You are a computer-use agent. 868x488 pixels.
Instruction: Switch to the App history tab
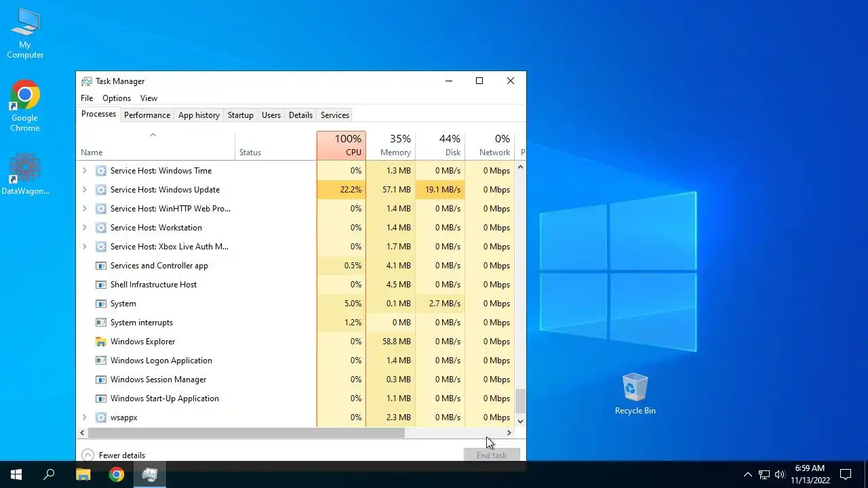pos(199,115)
